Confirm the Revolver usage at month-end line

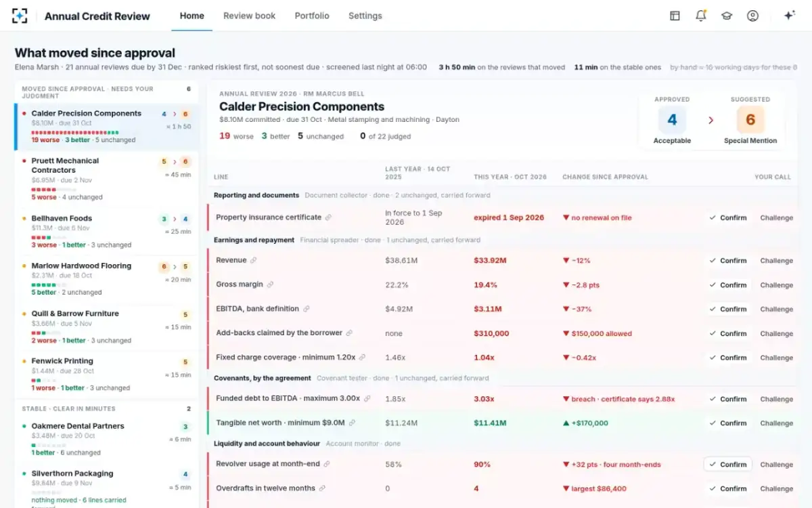pyautogui.click(x=728, y=465)
